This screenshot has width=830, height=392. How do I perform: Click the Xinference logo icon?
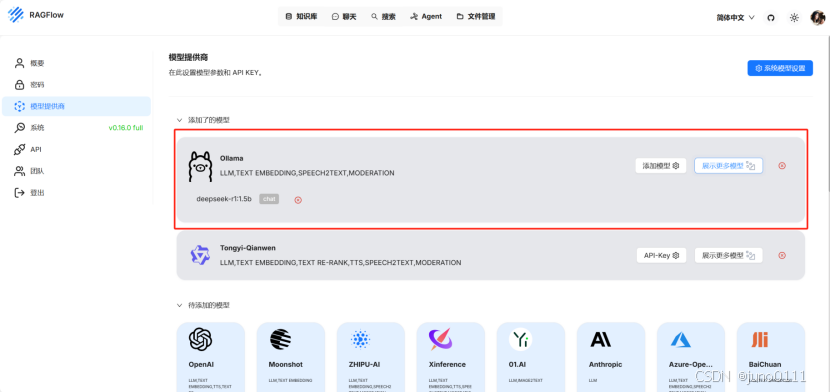[x=440, y=339]
